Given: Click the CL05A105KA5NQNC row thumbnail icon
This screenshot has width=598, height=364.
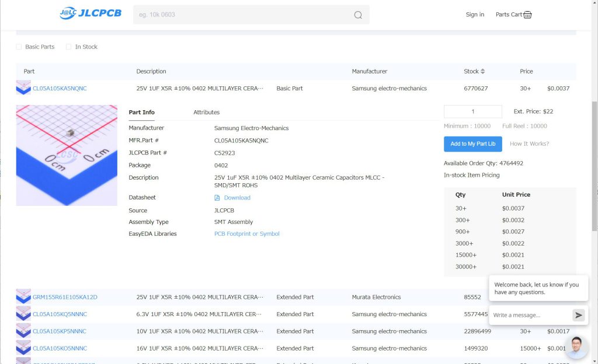Looking at the screenshot, I should [x=23, y=88].
